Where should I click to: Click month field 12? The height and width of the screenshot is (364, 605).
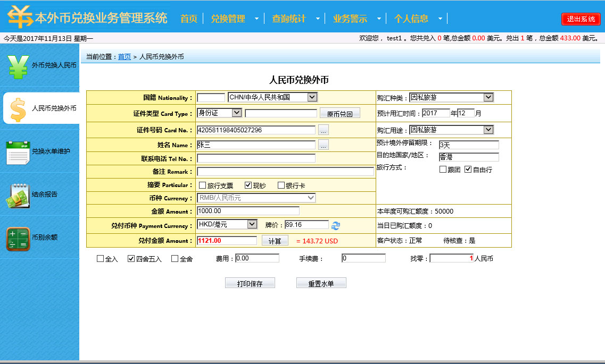click(466, 113)
